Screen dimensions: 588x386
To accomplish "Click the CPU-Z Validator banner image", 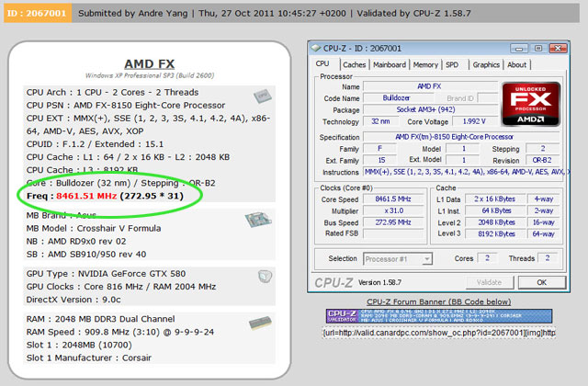I will 439,316.
